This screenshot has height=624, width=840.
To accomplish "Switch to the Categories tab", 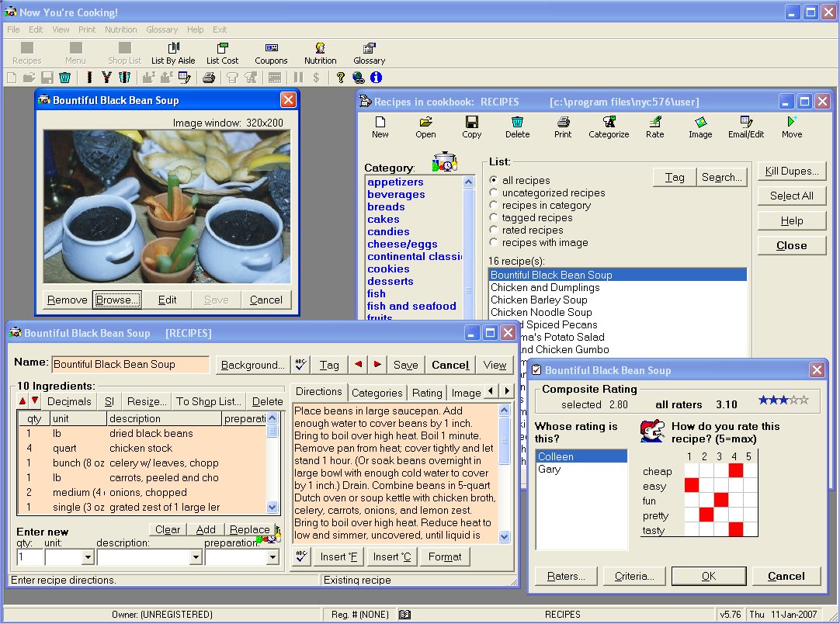I will pyautogui.click(x=377, y=392).
